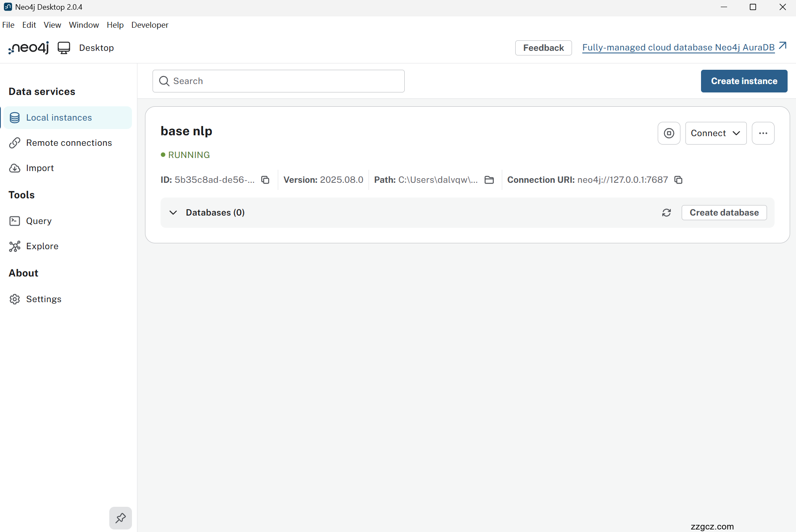796x532 pixels.
Task: Expand the Connect dropdown
Action: [716, 133]
